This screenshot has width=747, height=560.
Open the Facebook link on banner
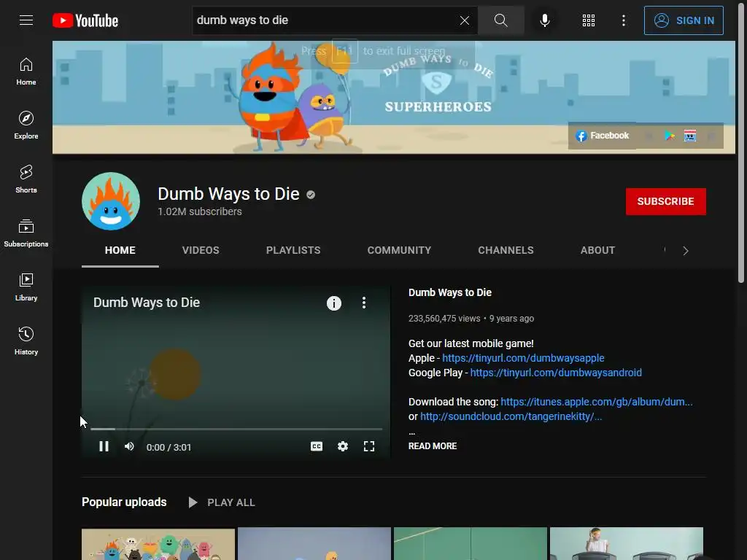pyautogui.click(x=603, y=136)
